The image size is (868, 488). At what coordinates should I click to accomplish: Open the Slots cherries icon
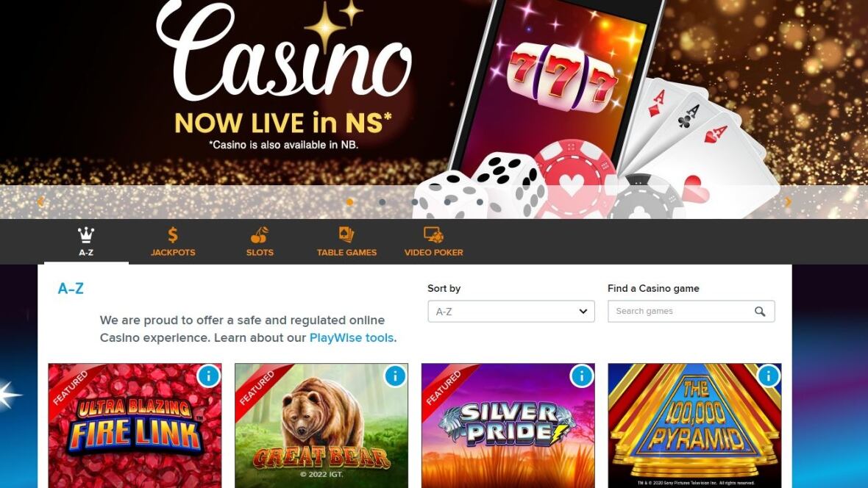point(260,235)
